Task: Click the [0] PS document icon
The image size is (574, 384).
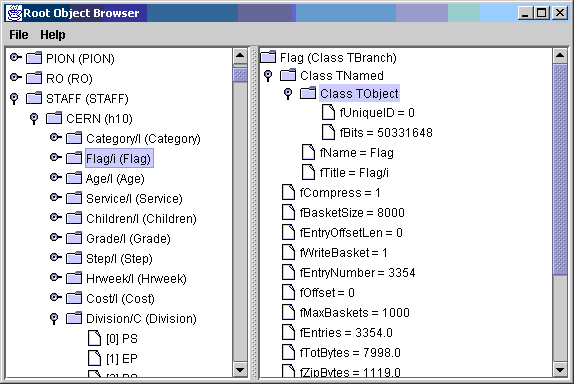Action: click(x=94, y=338)
